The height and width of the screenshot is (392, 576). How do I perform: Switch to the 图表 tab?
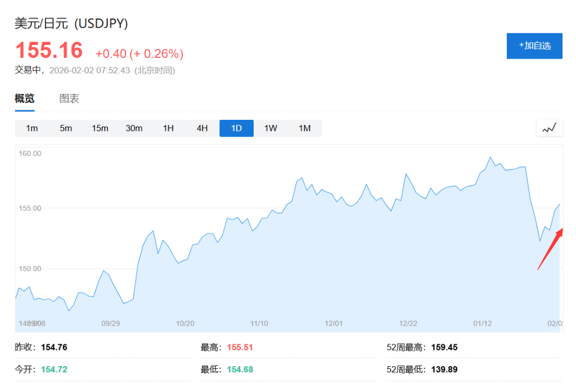(69, 99)
